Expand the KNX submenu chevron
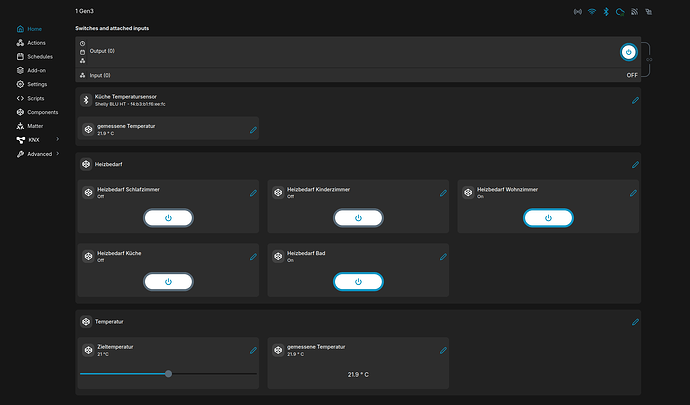Image resolution: width=690 pixels, height=405 pixels. 58,140
